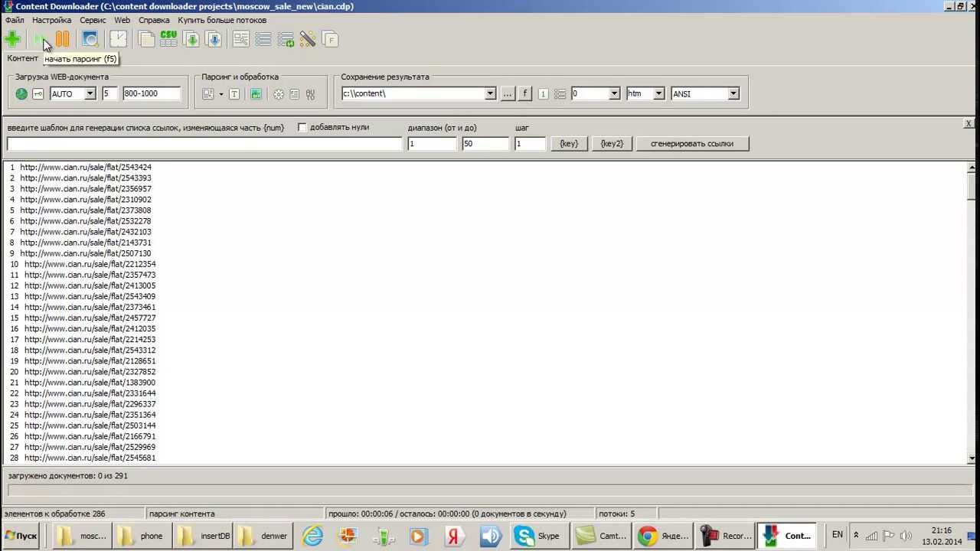Open Internet Explorer from the taskbar
This screenshot has height=551, width=980.
(x=312, y=536)
